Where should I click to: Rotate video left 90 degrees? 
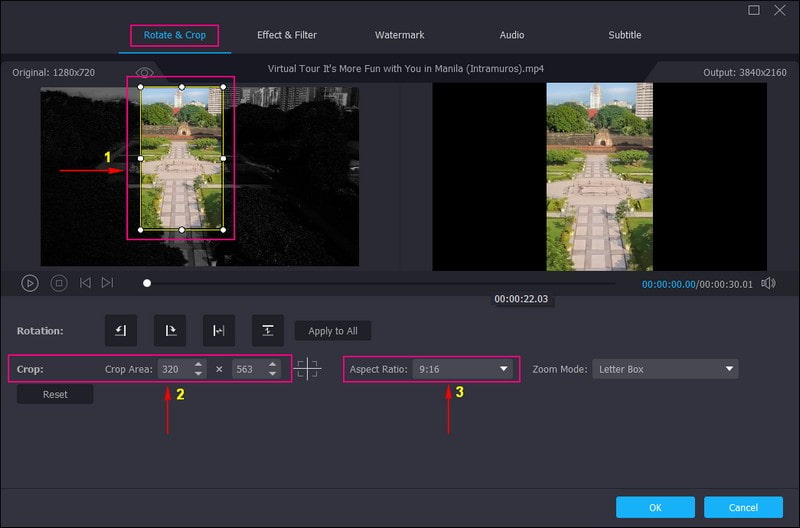tap(121, 331)
